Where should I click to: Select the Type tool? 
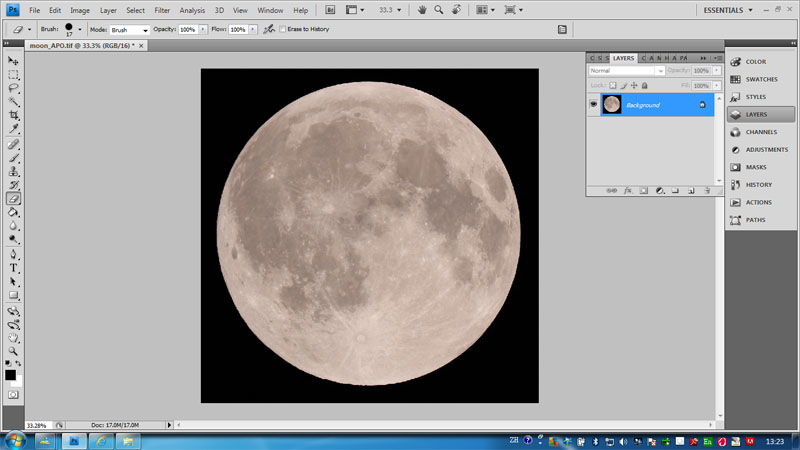pos(14,268)
